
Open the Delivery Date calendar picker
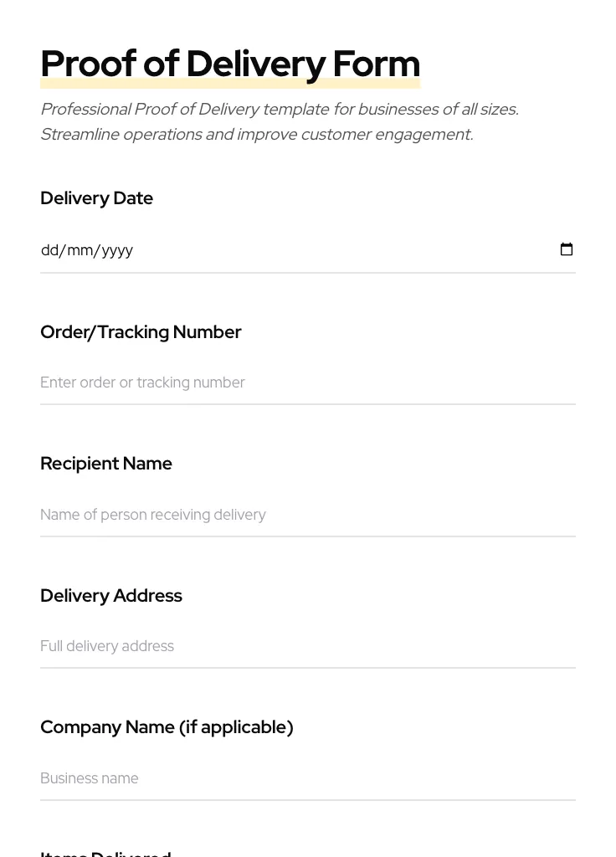pyautogui.click(x=567, y=249)
